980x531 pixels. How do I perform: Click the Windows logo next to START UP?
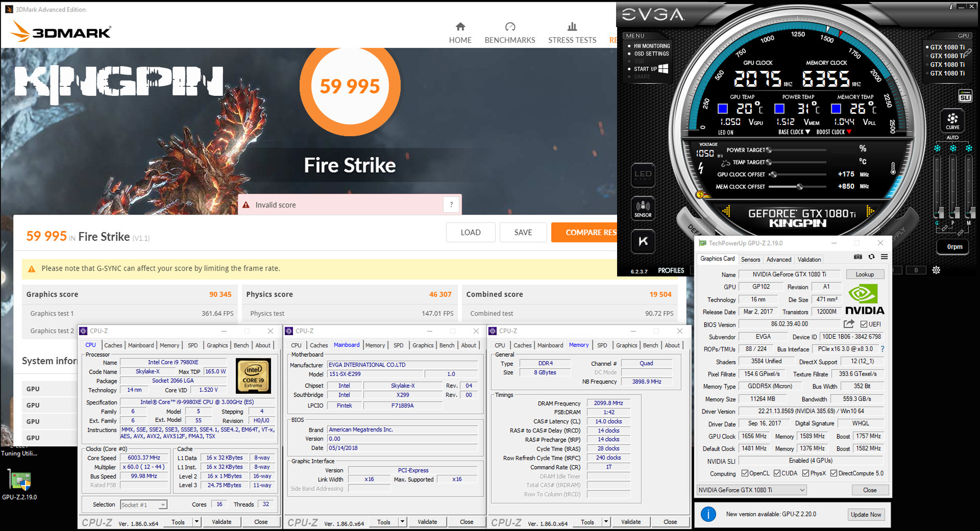(663, 69)
